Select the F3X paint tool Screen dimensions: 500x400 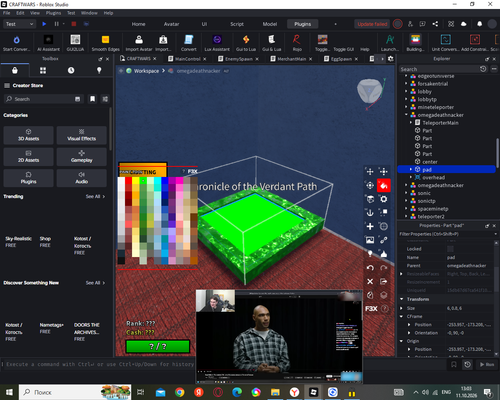(x=384, y=185)
